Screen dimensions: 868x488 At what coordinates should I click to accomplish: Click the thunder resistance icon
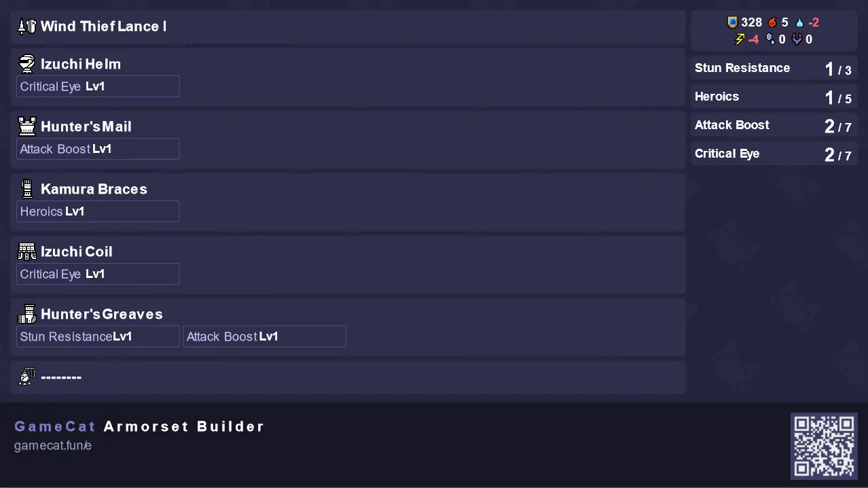pos(740,39)
